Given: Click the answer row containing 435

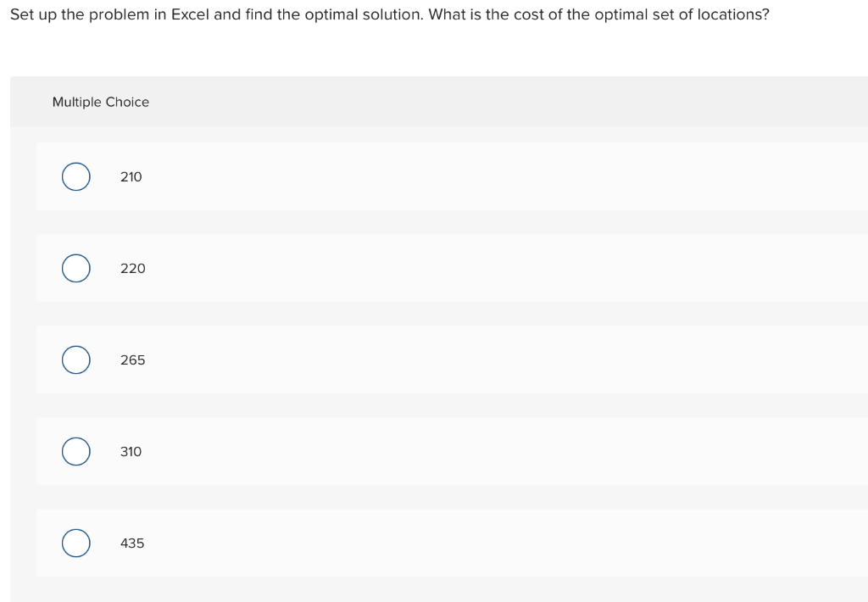Looking at the screenshot, I should (424, 543).
